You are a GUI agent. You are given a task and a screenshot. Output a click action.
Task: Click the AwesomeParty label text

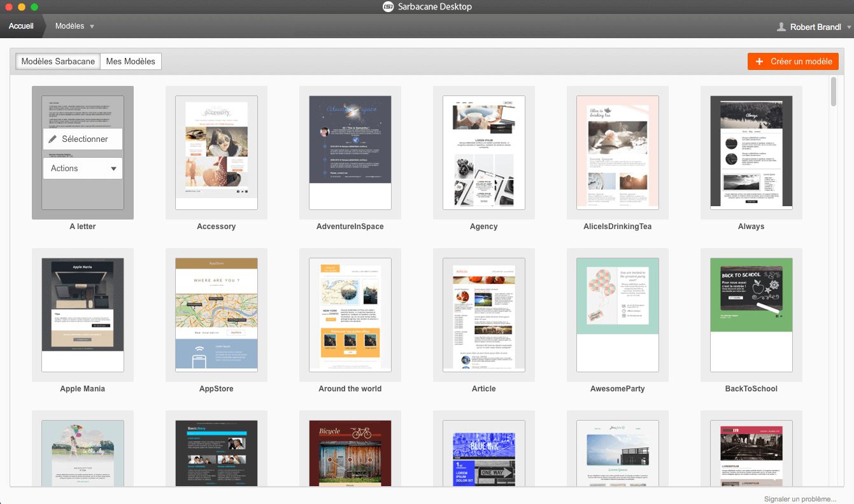(x=618, y=389)
